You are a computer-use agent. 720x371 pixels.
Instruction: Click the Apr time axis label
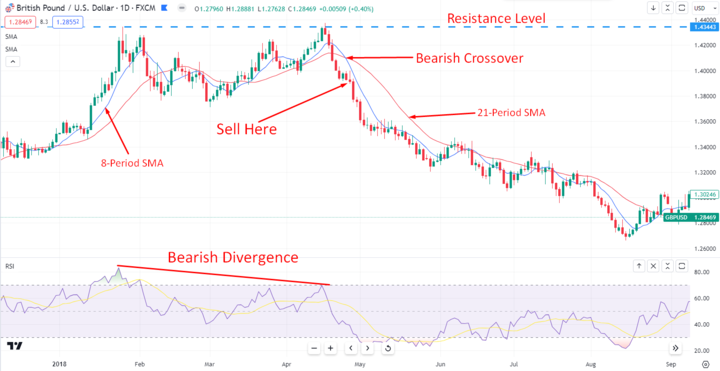287,363
